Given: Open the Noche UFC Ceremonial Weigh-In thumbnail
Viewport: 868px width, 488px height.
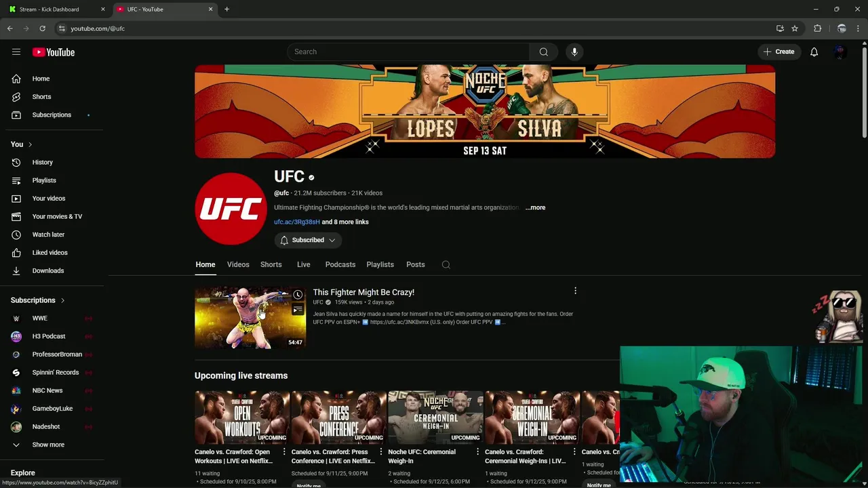Looking at the screenshot, I should (435, 417).
